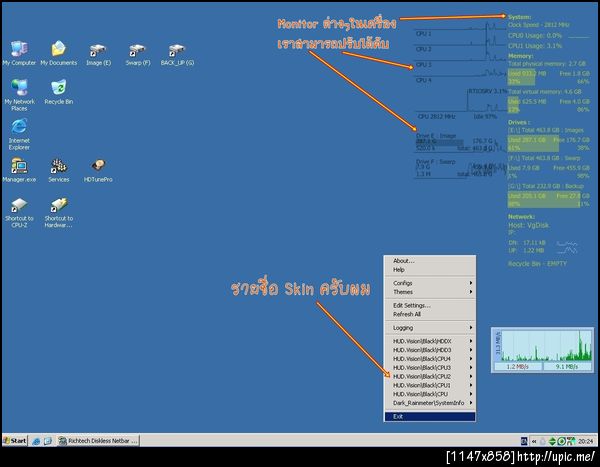This screenshot has width=600, height=467.
Task: Open the My Documents desktop icon
Action: tap(59, 53)
